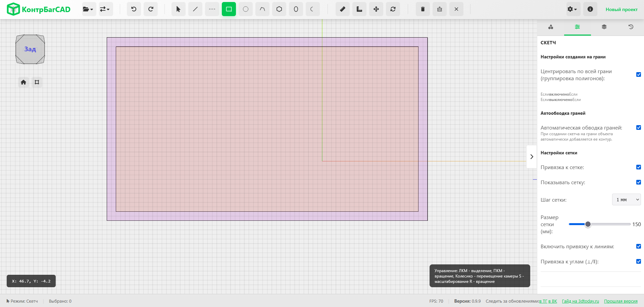Switch to the layers tab
The image size is (644, 307).
point(604,27)
